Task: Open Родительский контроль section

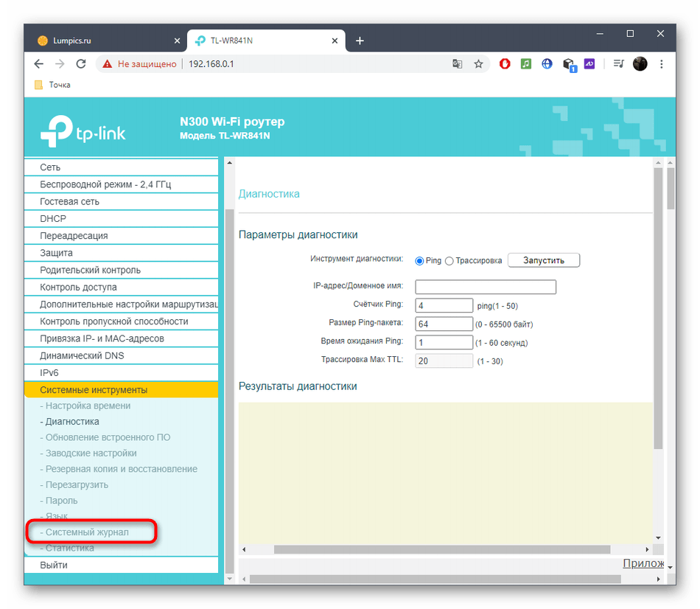Action: (x=121, y=271)
